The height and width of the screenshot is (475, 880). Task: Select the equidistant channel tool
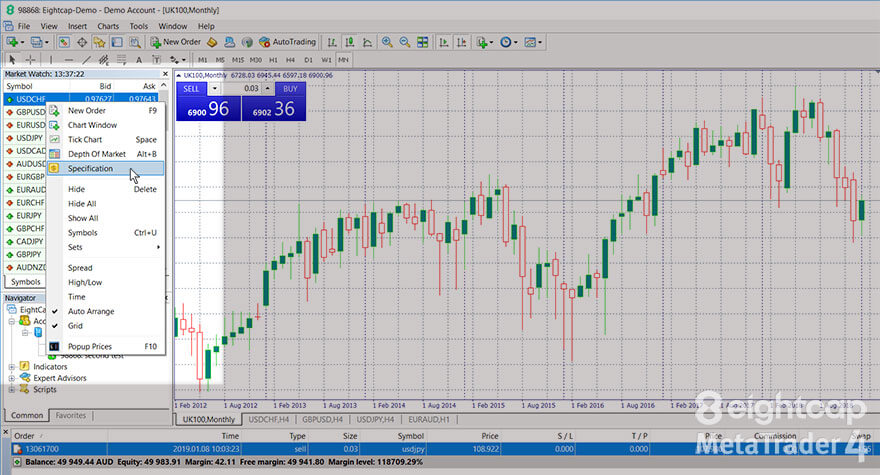click(104, 60)
